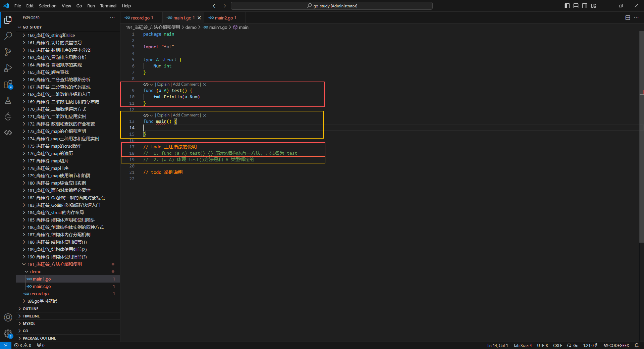
Task: Open Customize Layout options
Action: tap(594, 6)
